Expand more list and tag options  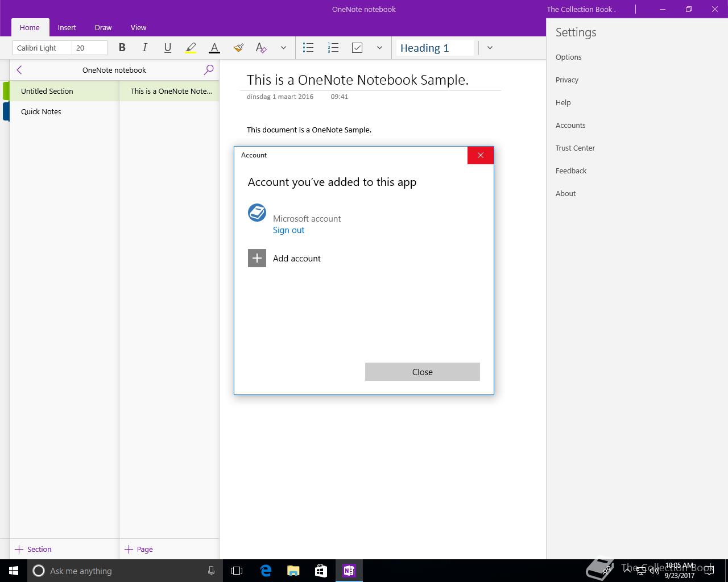tap(379, 48)
